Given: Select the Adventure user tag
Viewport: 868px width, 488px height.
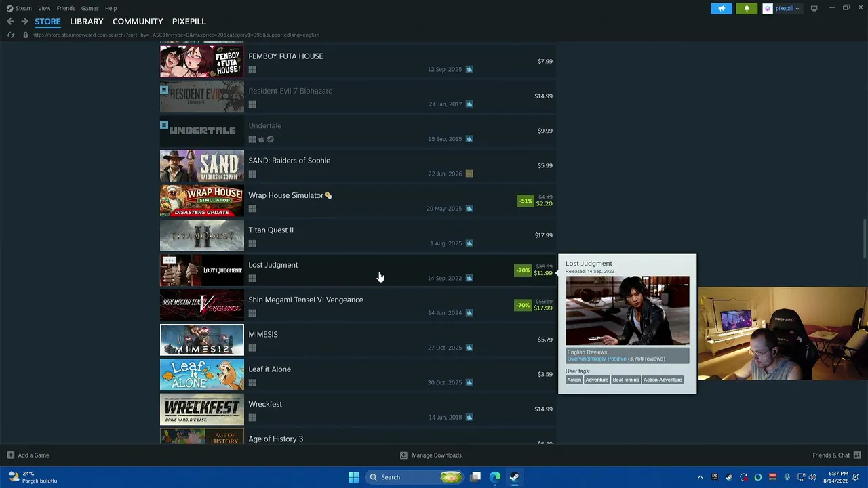Looking at the screenshot, I should [x=597, y=380].
